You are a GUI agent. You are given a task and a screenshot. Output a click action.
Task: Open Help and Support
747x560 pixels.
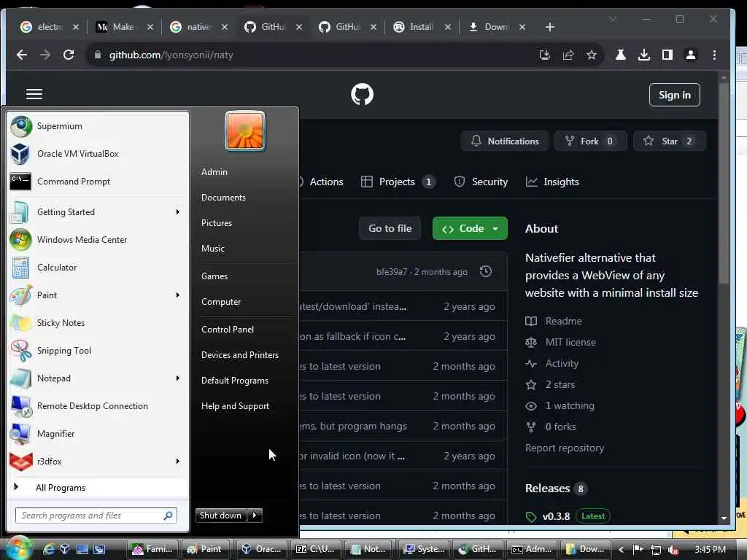pyautogui.click(x=236, y=406)
